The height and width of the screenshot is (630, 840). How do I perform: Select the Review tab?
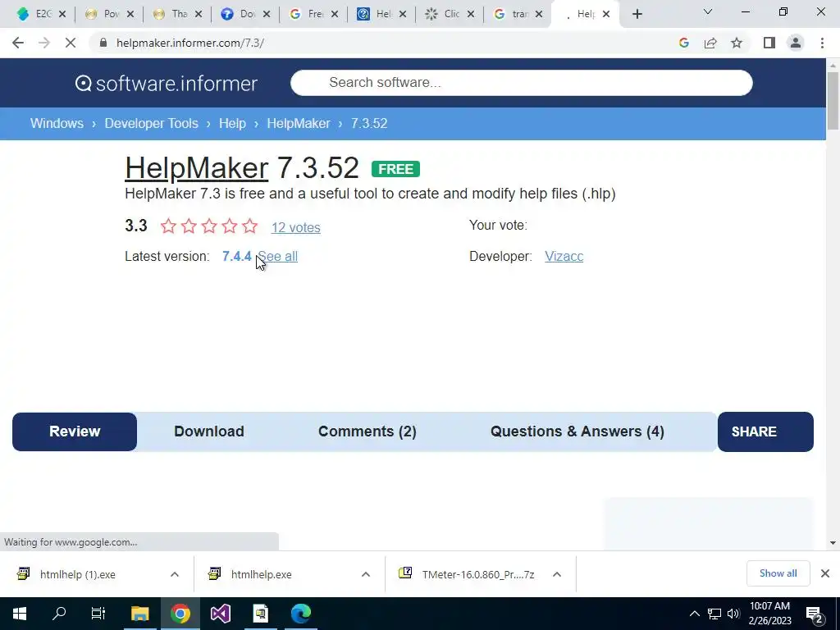click(75, 431)
